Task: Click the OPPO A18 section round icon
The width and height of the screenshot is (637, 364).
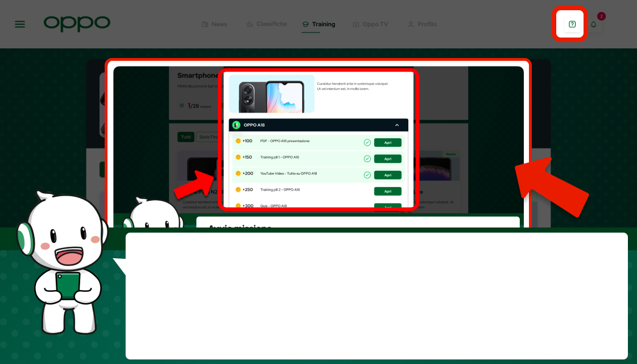Action: point(236,125)
